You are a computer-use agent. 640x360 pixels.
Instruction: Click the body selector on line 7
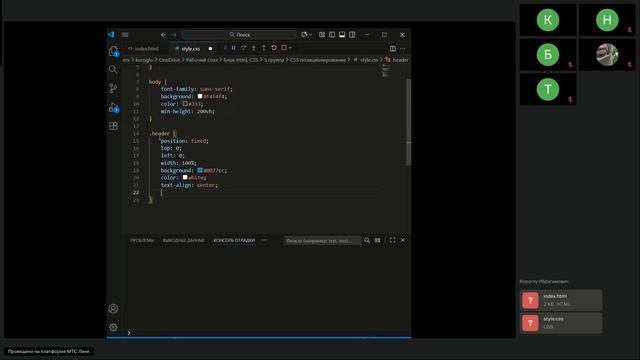[155, 82]
